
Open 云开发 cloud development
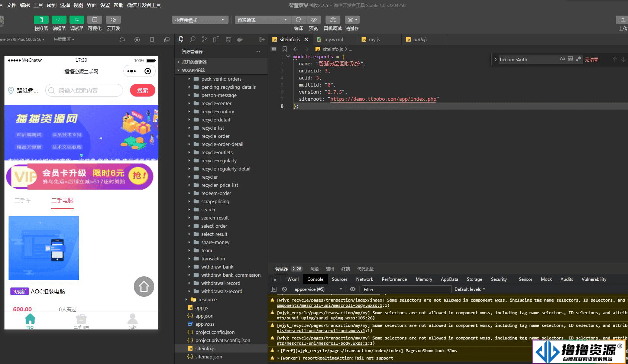(x=113, y=20)
